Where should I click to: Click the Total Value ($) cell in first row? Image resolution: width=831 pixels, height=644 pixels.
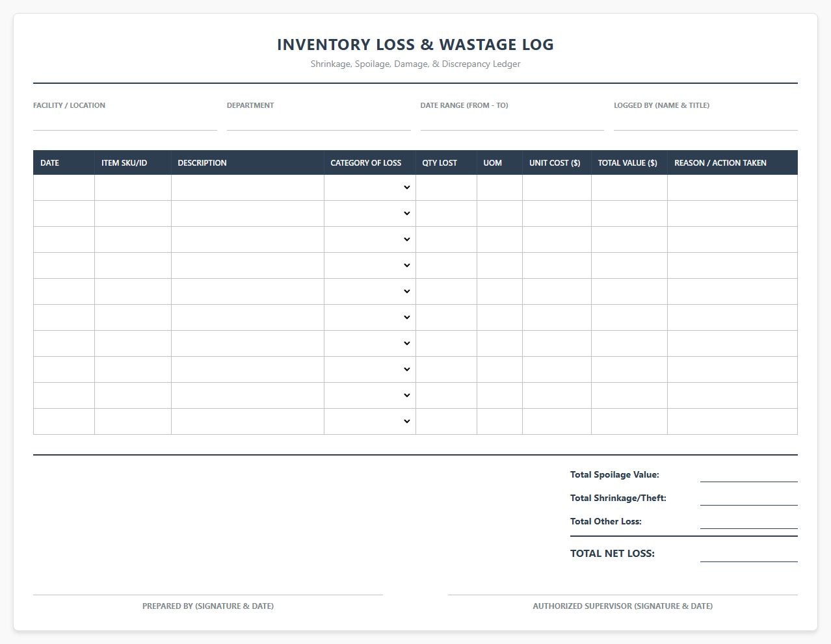[x=629, y=188]
